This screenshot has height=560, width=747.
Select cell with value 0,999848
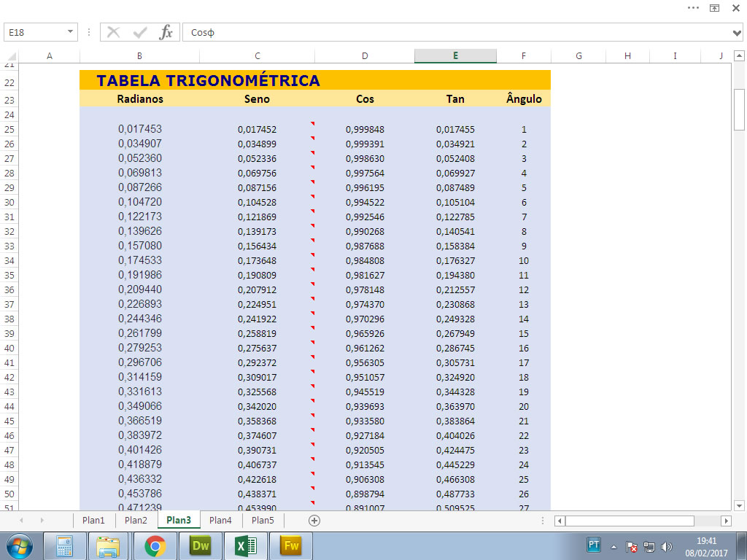click(x=365, y=130)
